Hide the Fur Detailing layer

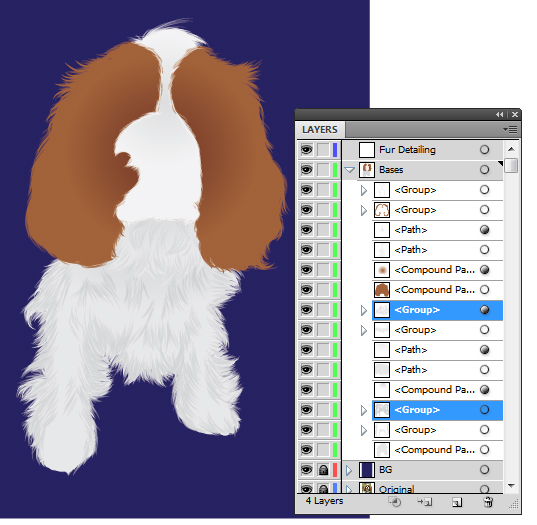[307, 150]
